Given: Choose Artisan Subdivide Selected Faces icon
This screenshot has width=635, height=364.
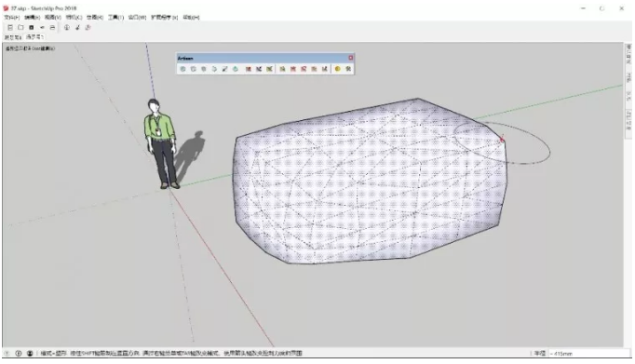Looking at the screenshot, I should point(193,69).
